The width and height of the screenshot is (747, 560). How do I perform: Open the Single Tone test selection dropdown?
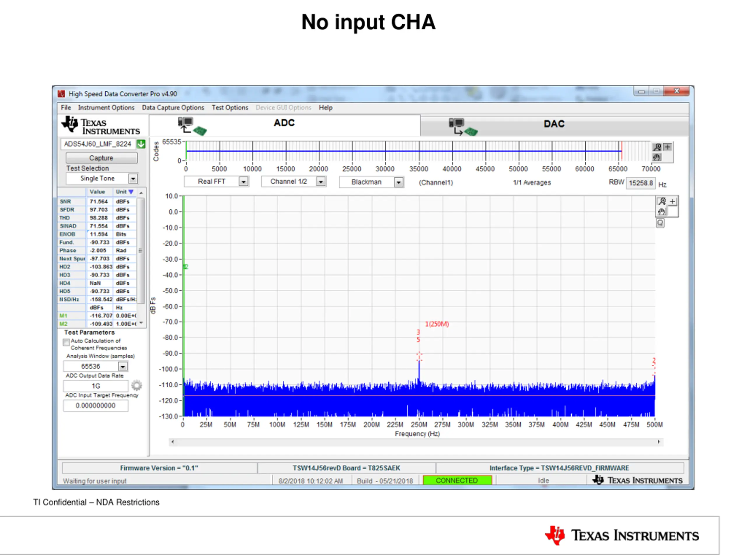[x=133, y=178]
